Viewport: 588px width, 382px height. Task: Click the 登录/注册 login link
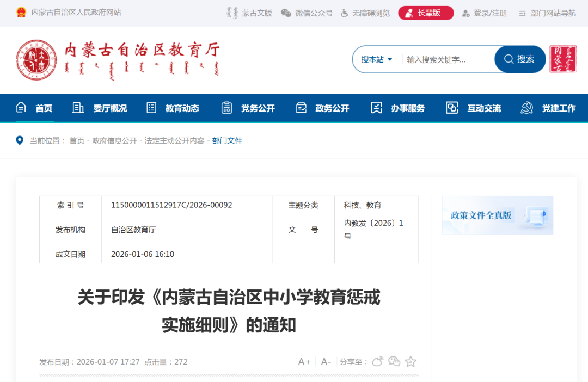point(486,13)
